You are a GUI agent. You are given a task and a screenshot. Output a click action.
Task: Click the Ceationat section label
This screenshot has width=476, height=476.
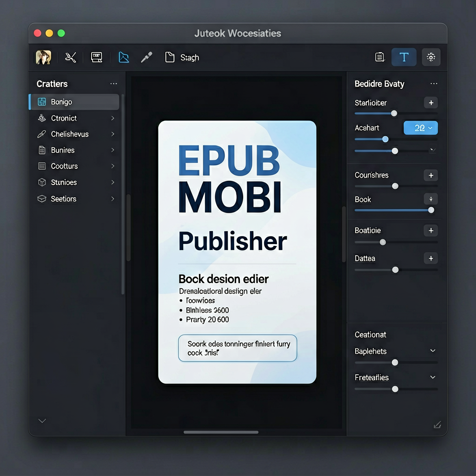(x=370, y=335)
